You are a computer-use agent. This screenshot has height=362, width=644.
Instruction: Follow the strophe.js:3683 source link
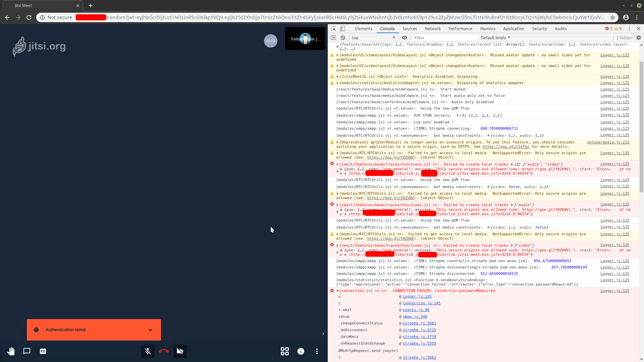419,323
